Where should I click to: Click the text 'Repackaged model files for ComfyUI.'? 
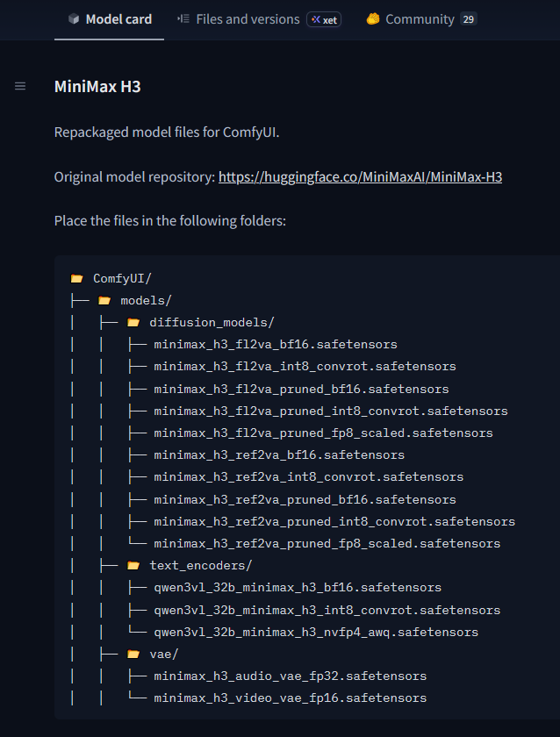coord(167,132)
